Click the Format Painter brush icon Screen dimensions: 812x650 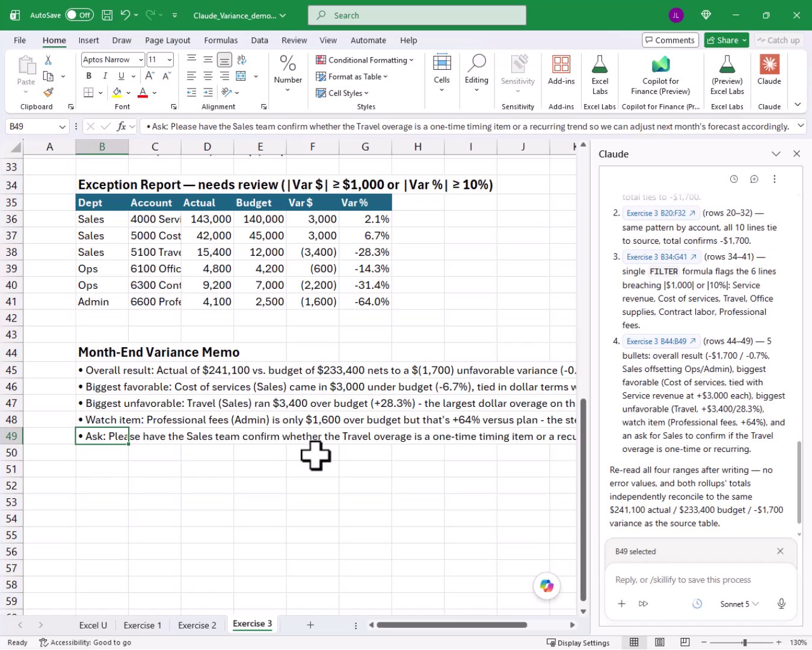click(x=48, y=92)
